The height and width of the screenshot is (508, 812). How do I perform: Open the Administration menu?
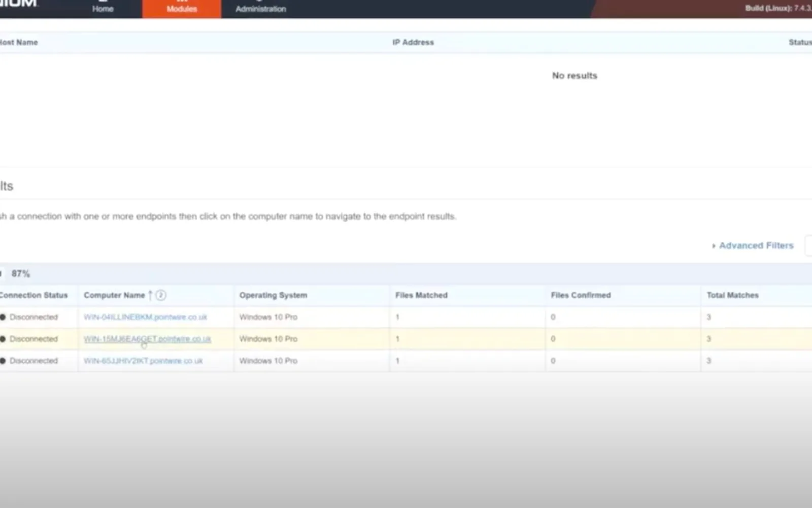(x=261, y=9)
